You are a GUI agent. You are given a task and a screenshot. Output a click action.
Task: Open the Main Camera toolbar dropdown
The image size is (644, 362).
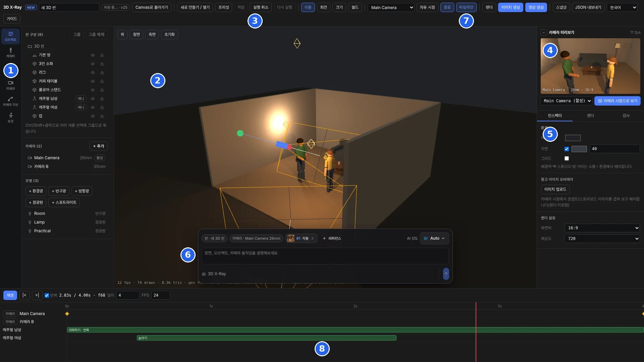[391, 7]
